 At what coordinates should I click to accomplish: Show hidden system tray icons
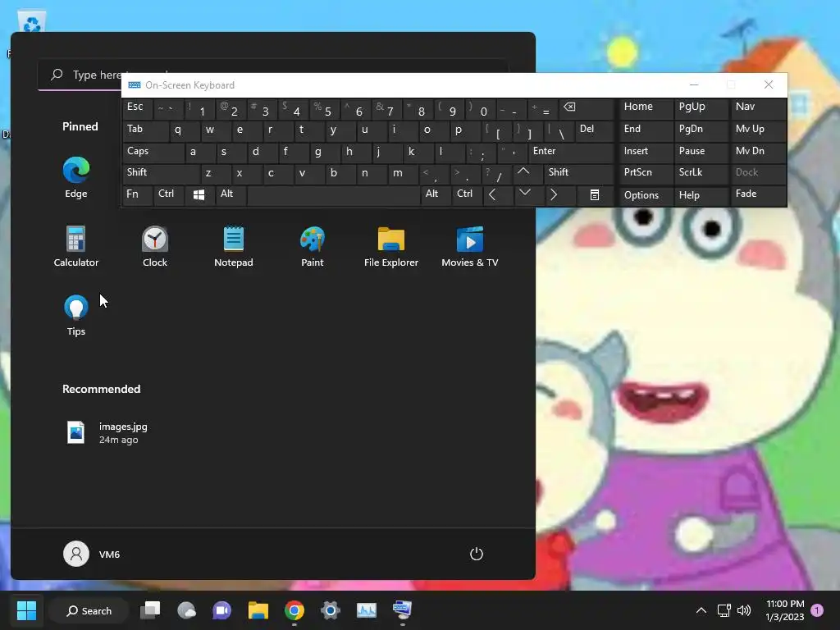point(701,610)
